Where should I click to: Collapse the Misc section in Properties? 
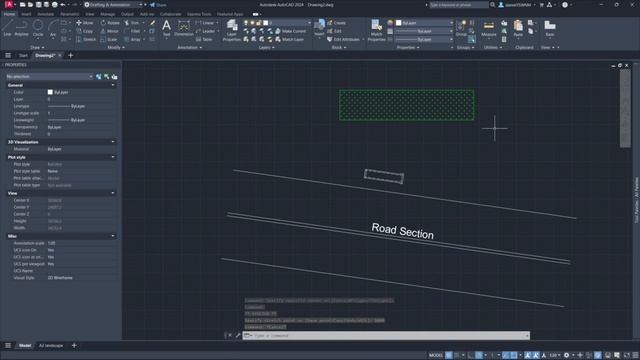113,236
